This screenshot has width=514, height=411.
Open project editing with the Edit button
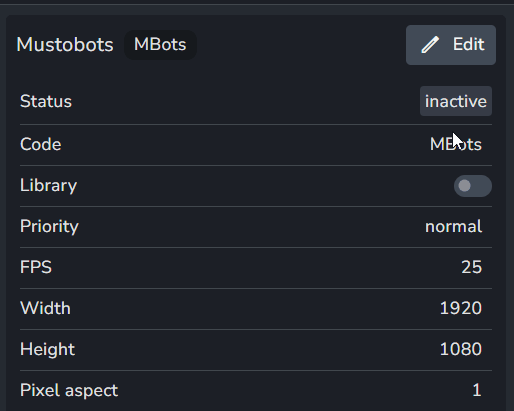click(x=451, y=45)
